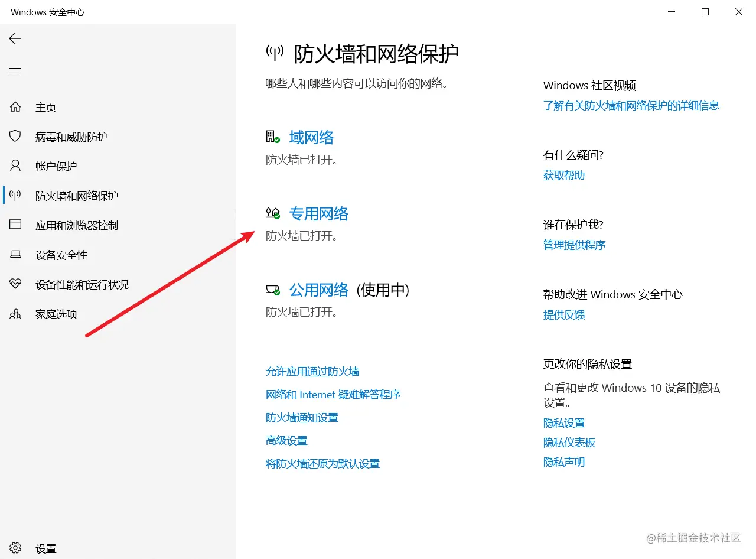The height and width of the screenshot is (559, 756).
Task: Click the domain network building icon
Action: [x=273, y=137]
